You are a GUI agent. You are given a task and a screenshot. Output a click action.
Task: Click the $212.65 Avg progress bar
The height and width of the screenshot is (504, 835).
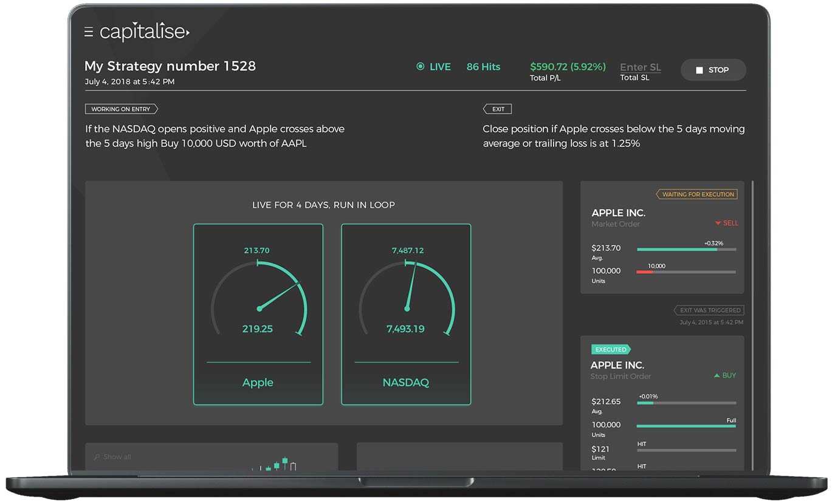point(687,403)
